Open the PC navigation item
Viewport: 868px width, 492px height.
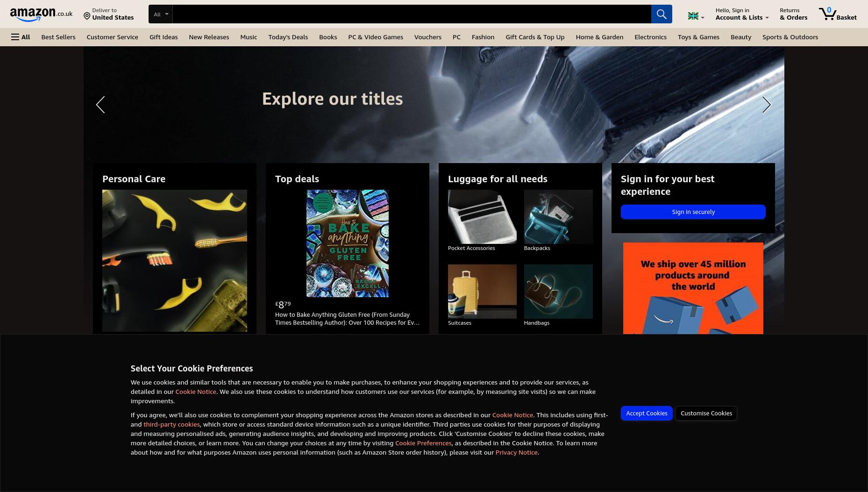[456, 37]
